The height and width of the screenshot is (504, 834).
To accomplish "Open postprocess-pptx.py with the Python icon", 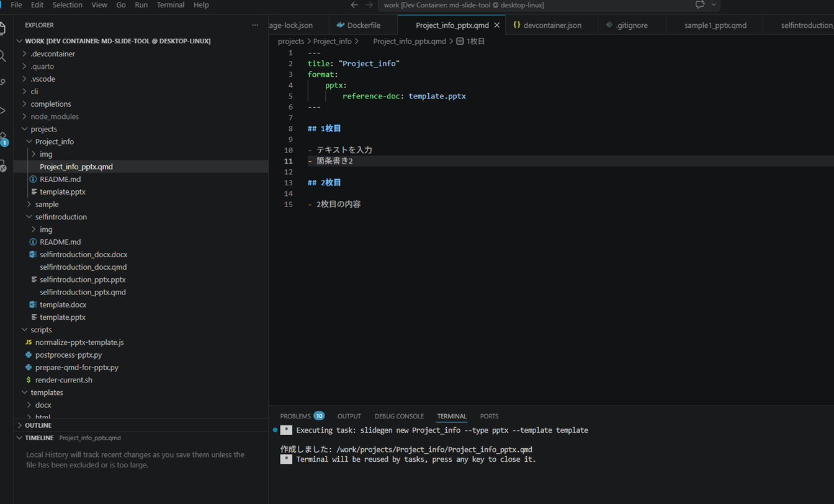I will click(x=68, y=355).
